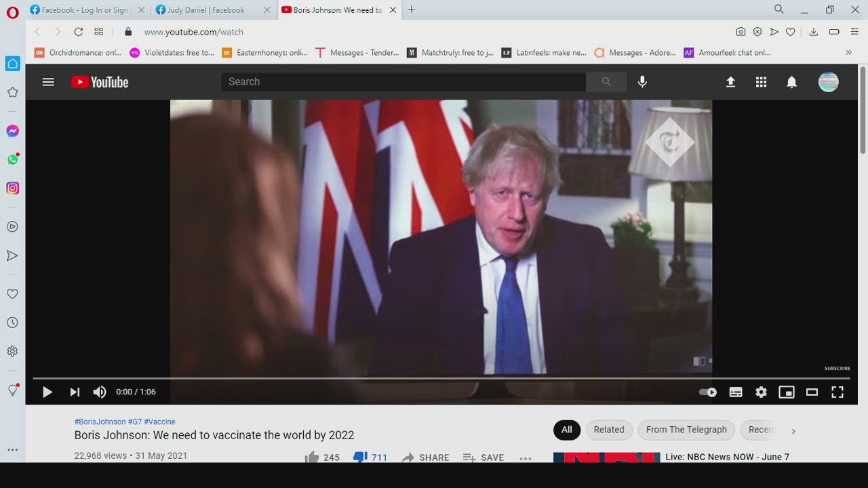Viewport: 868px width, 488px height.
Task: Toggle the autoplay switch
Action: [707, 392]
